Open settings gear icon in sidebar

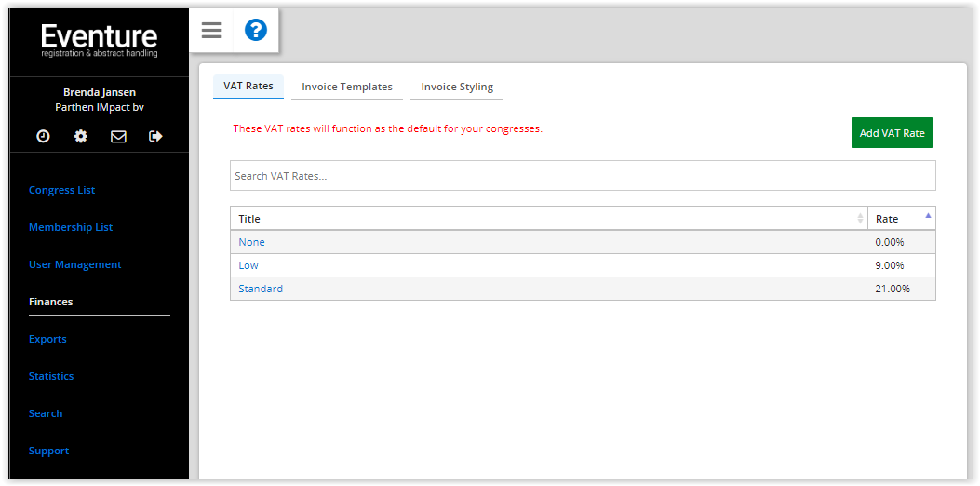(81, 136)
